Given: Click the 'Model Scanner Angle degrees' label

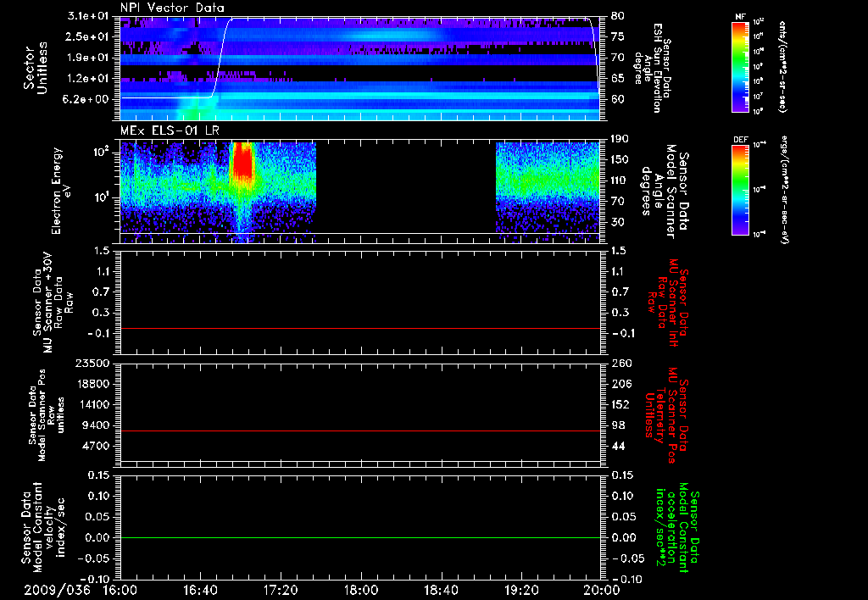Looking at the screenshot, I should click(665, 192).
